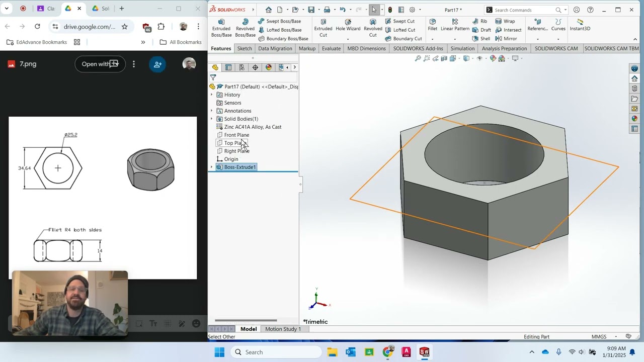This screenshot has width=644, height=362.
Task: Select Extruded Cut tool
Action: [x=323, y=28]
